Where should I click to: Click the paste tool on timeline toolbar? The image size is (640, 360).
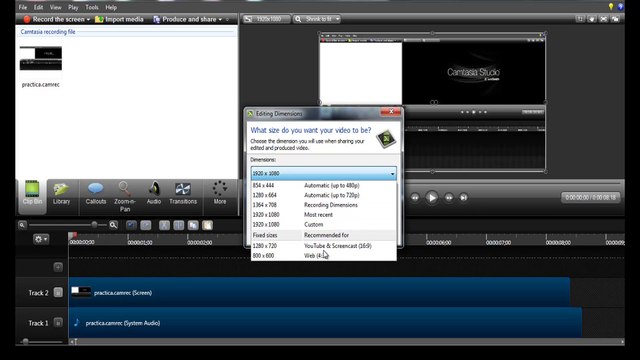click(207, 225)
